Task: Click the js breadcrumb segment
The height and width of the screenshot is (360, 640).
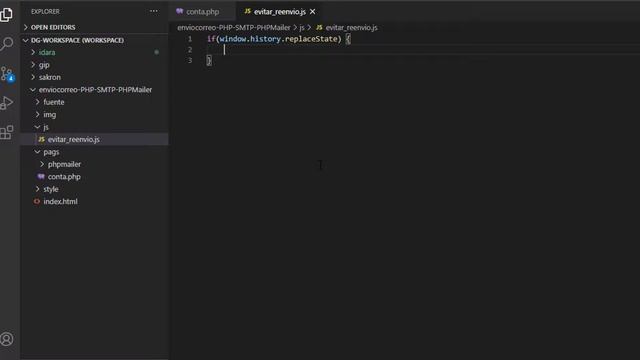Action: point(302,27)
